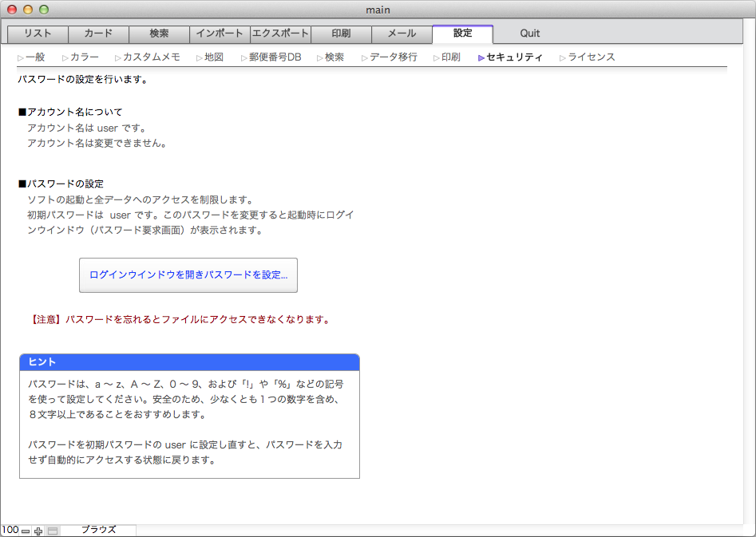This screenshot has width=756, height=537.
Task: Click the 100 zoom percentage box
Action: 10,530
